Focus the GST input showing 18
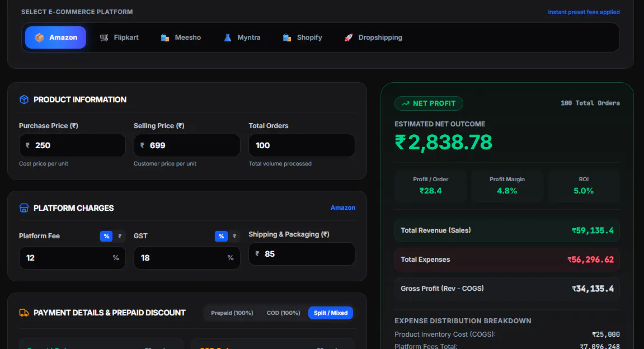The height and width of the screenshot is (349, 644). tap(187, 258)
